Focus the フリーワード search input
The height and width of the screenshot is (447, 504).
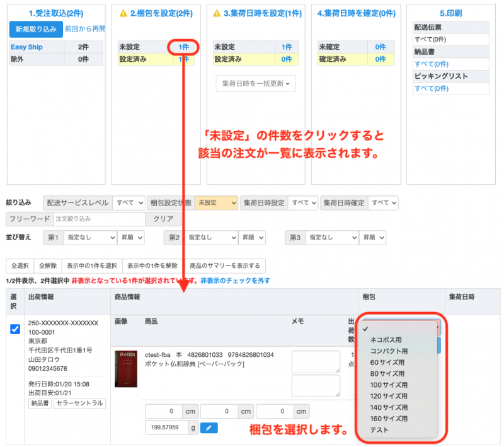click(99, 219)
